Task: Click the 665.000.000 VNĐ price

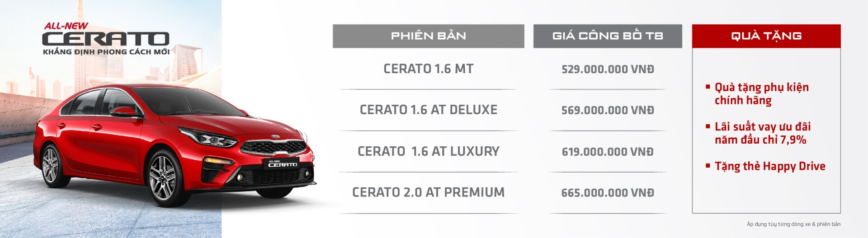Action: [x=607, y=193]
